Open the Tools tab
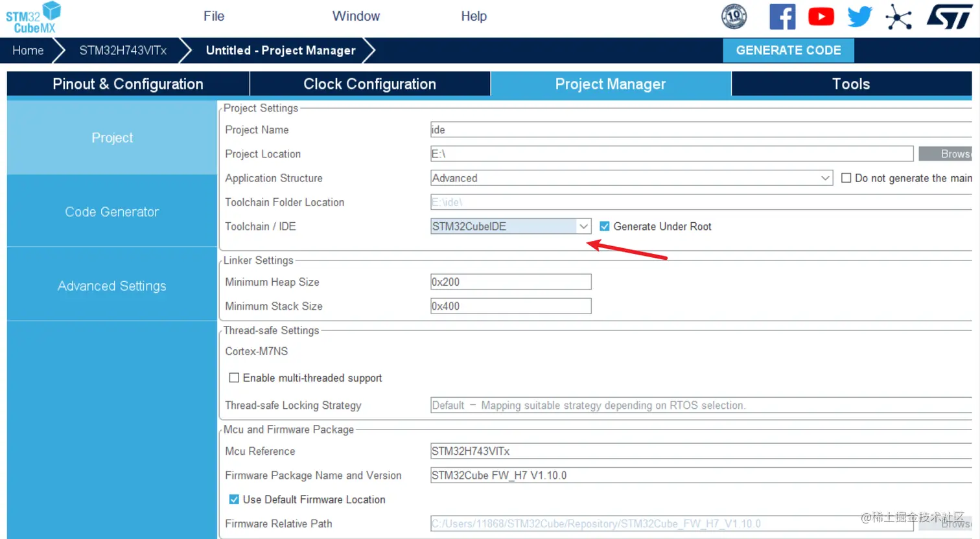Image resolution: width=980 pixels, height=539 pixels. pos(851,84)
